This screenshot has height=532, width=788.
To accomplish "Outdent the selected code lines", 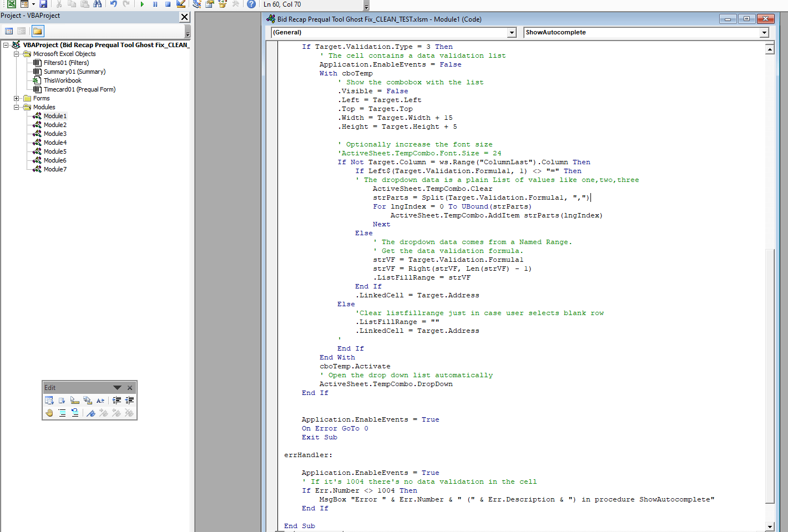I will click(129, 401).
